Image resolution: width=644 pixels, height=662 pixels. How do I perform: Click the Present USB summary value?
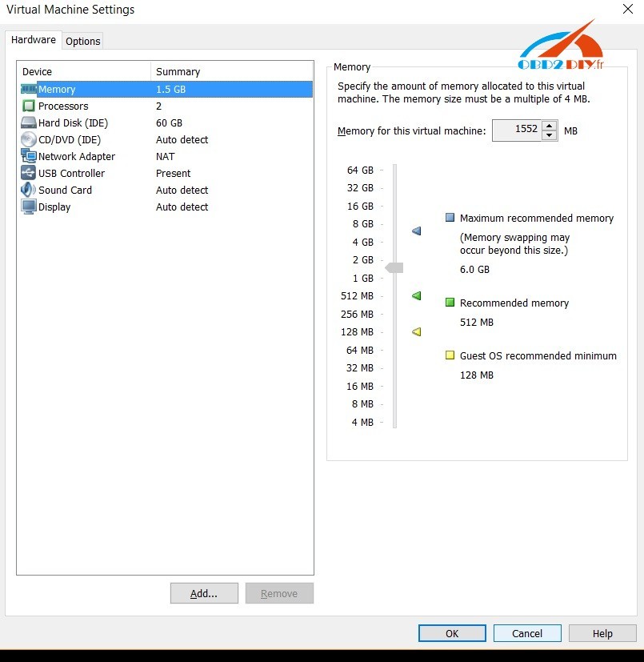(174, 174)
